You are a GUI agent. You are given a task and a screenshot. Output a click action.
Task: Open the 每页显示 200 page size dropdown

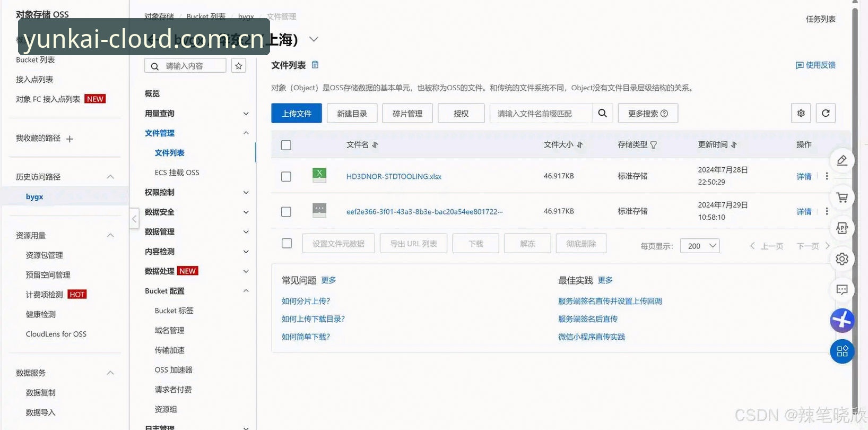tap(700, 246)
